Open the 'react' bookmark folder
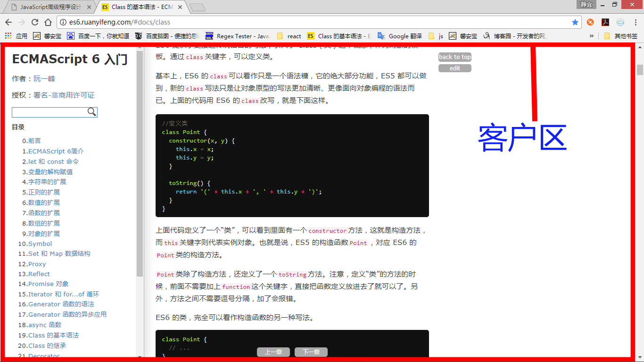The image size is (644, 362). pyautogui.click(x=289, y=36)
